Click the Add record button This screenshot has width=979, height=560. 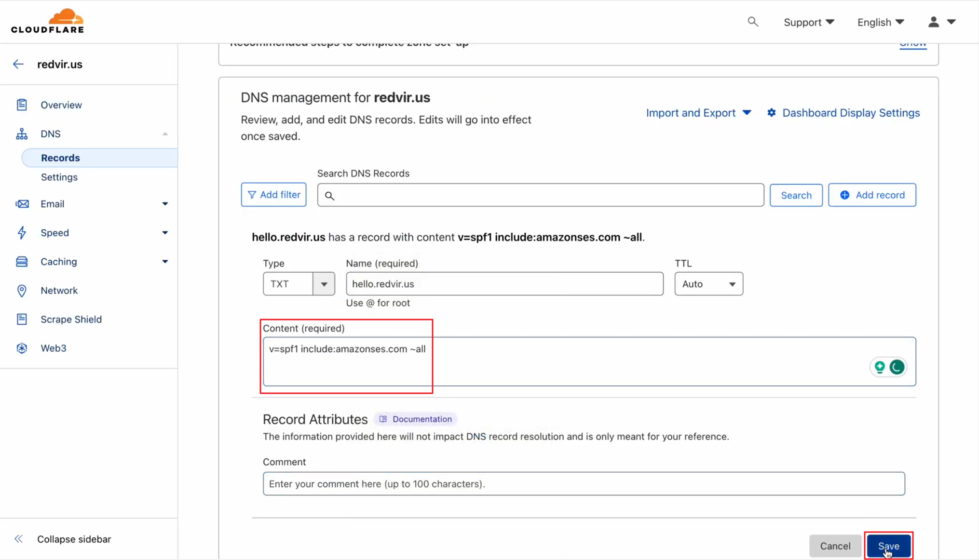tap(871, 195)
